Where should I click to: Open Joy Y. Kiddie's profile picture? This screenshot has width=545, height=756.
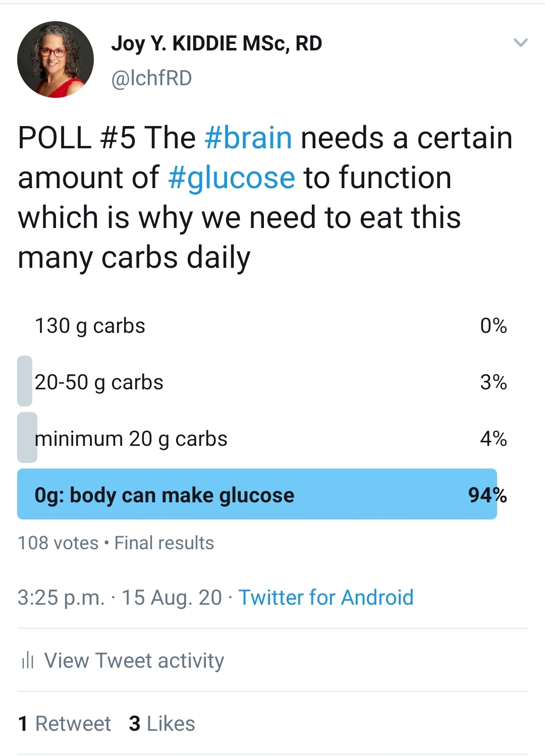pyautogui.click(x=56, y=60)
